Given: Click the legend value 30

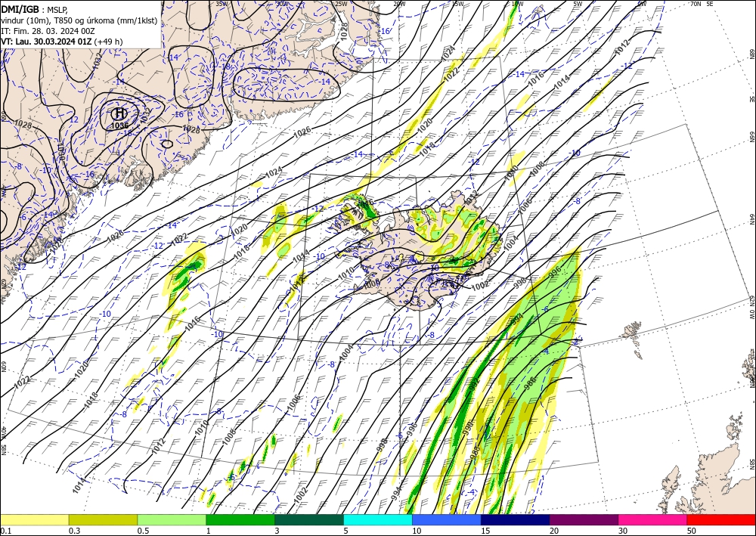Looking at the screenshot, I should point(623,531).
